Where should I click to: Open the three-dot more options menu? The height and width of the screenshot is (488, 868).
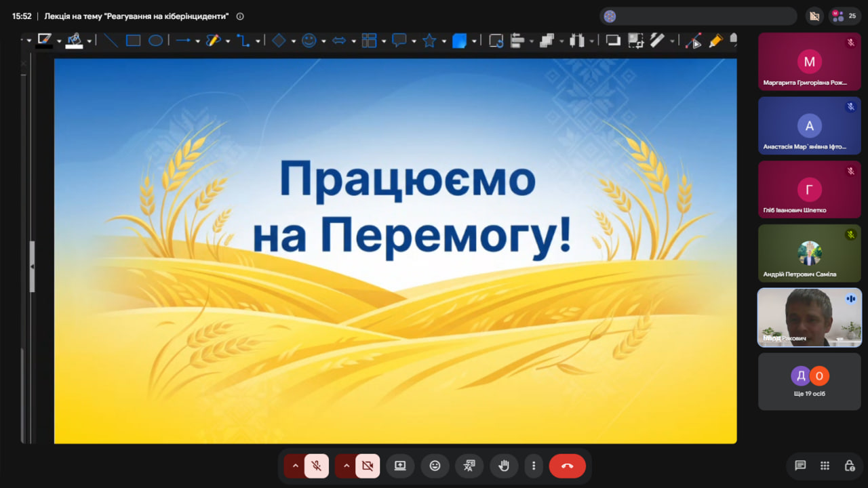534,466
